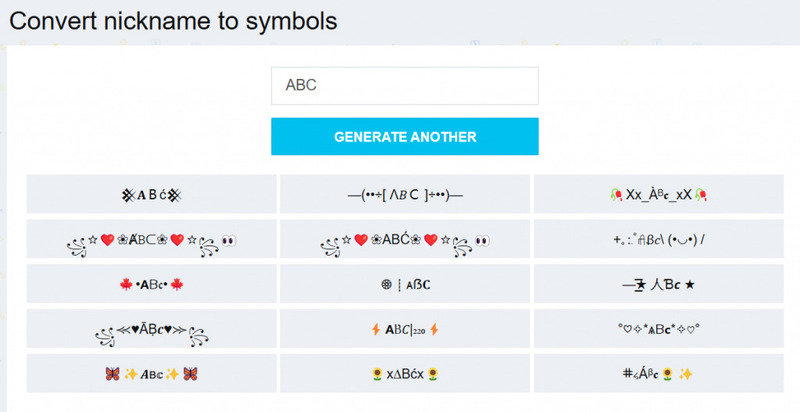Click the GENERATE ANOTHER button

point(405,137)
